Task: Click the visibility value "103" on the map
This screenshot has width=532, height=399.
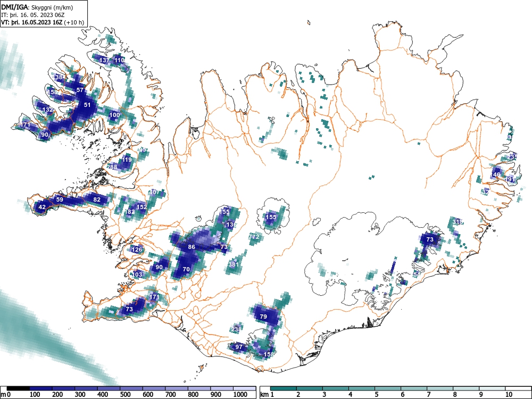Action: [x=137, y=275]
